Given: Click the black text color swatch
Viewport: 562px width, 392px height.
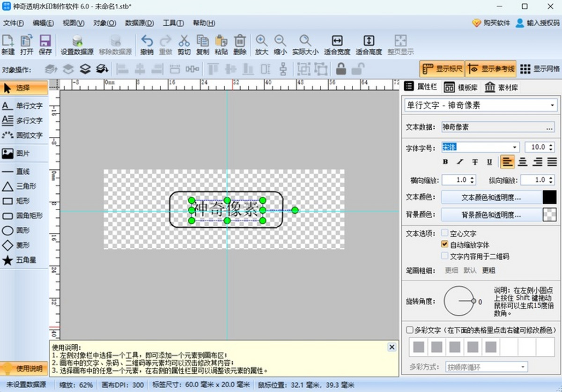Looking at the screenshot, I should (549, 197).
